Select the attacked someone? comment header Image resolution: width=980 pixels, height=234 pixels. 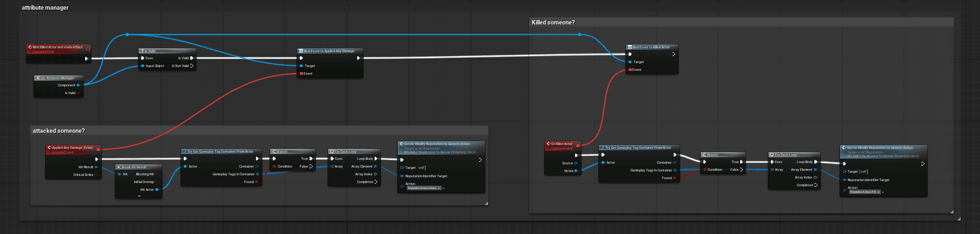pyautogui.click(x=59, y=131)
